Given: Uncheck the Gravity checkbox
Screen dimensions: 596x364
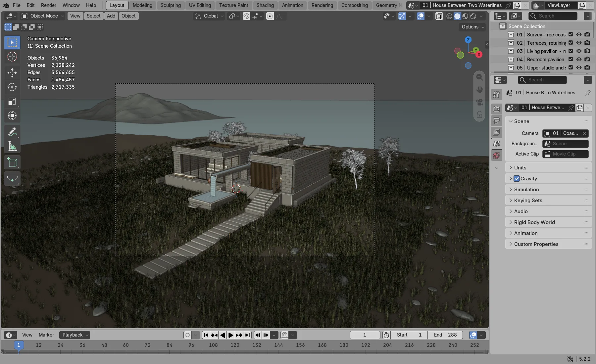Looking at the screenshot, I should pyautogui.click(x=517, y=179).
